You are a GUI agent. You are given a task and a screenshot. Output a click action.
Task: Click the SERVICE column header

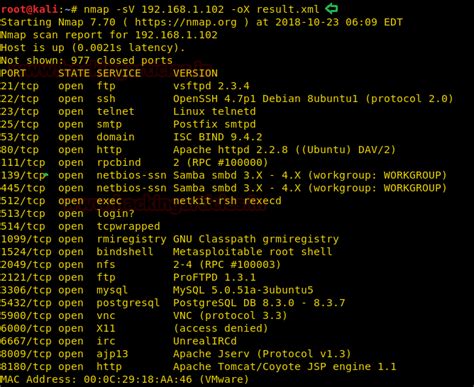pyautogui.click(x=119, y=73)
